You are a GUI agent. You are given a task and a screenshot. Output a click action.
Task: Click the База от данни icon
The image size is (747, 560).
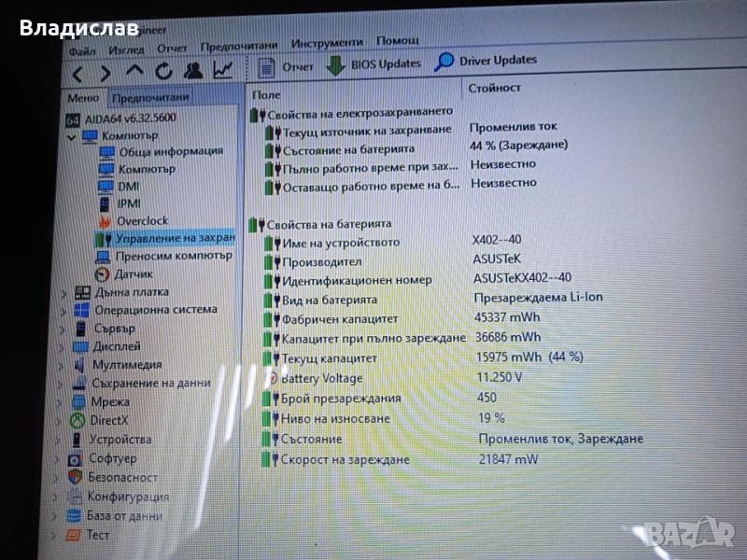pos(74,516)
